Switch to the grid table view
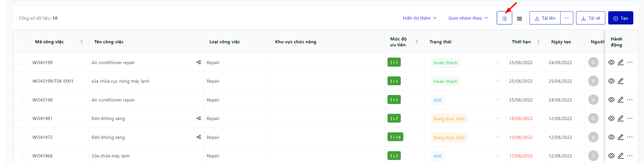Image resolution: width=644 pixels, height=163 pixels. (x=519, y=18)
